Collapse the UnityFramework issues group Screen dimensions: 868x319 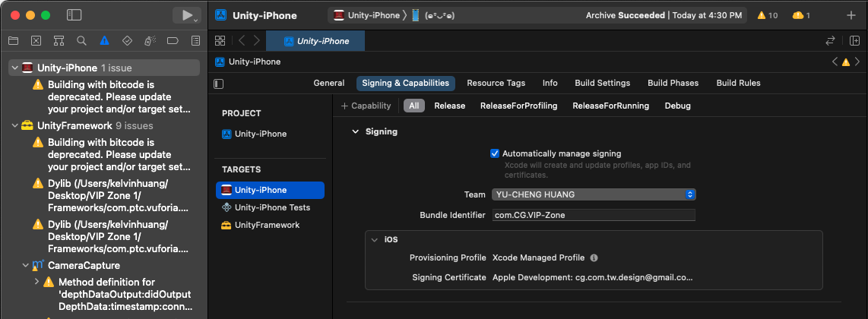(14, 126)
